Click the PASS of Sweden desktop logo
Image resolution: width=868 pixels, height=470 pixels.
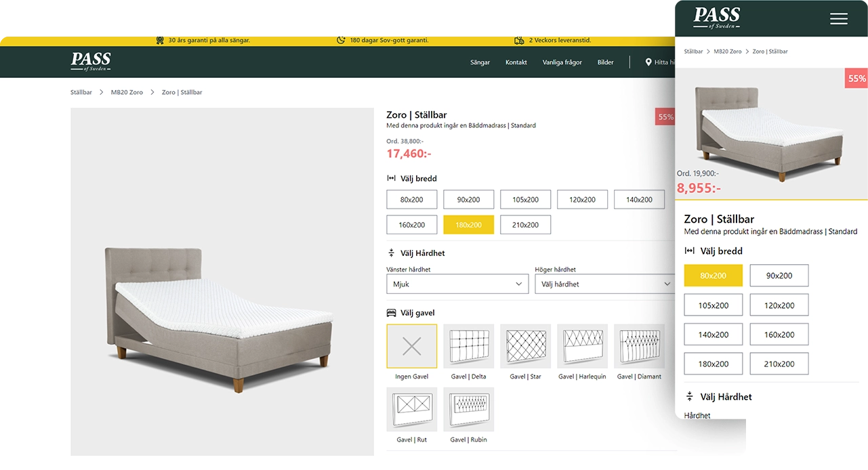[x=91, y=62]
